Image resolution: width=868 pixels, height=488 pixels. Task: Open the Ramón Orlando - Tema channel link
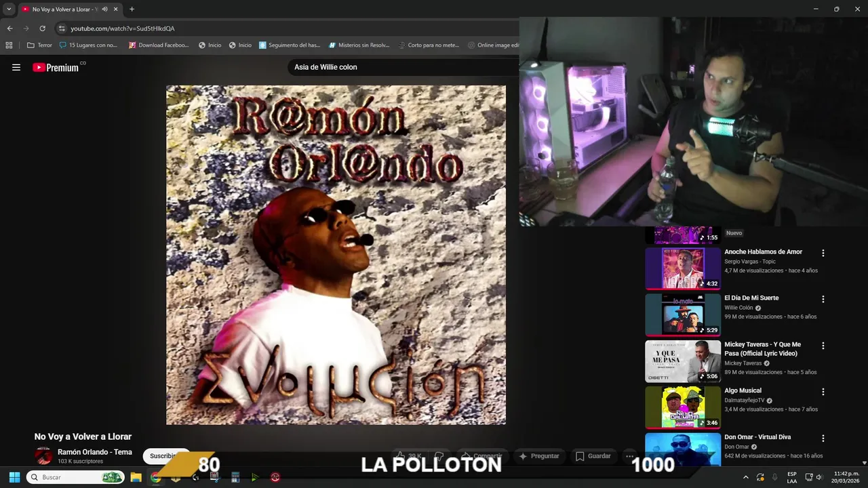tap(95, 452)
